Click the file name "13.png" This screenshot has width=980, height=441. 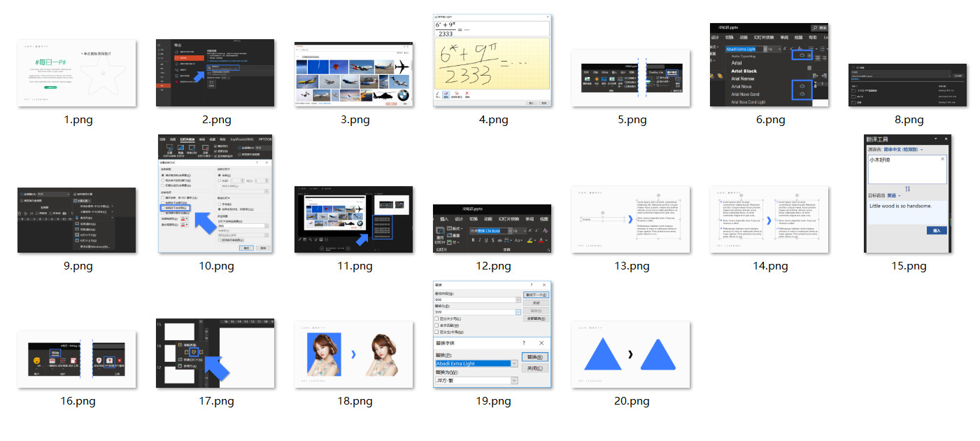(631, 266)
